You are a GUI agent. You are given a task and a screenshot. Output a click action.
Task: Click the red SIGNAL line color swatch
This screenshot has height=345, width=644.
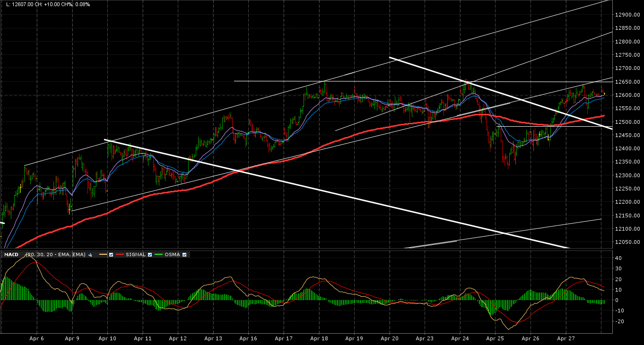pos(120,255)
